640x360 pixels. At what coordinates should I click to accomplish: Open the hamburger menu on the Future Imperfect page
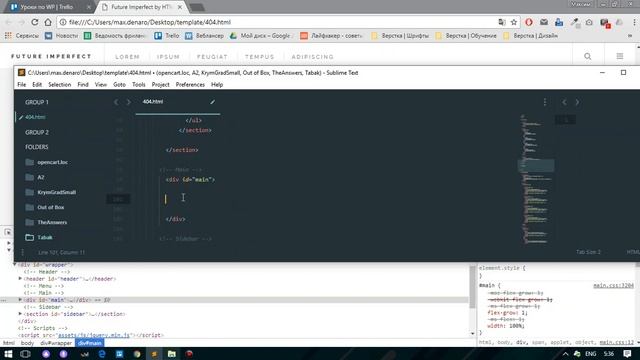coord(620,56)
